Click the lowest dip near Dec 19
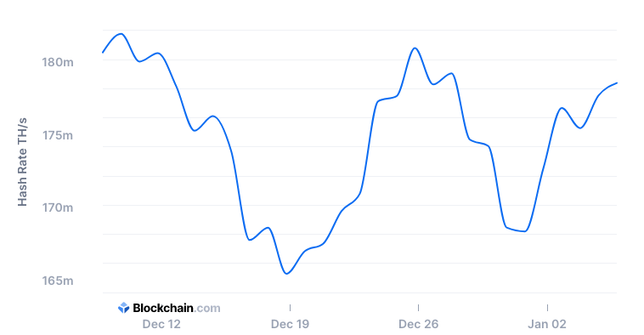Screen dimensions: 644x335 [286, 273]
